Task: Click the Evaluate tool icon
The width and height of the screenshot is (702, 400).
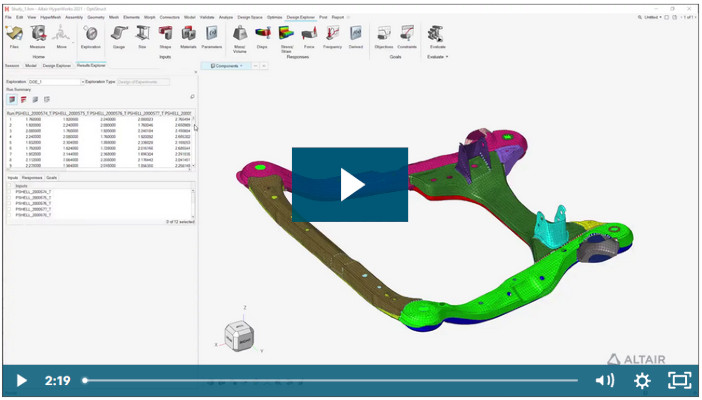Action: (437, 34)
